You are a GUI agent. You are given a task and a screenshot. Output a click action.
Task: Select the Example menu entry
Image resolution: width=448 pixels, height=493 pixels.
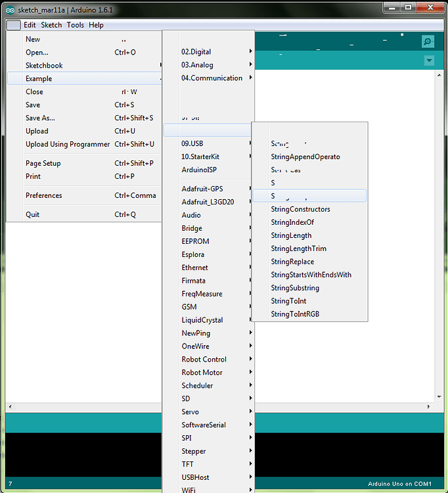(84, 79)
